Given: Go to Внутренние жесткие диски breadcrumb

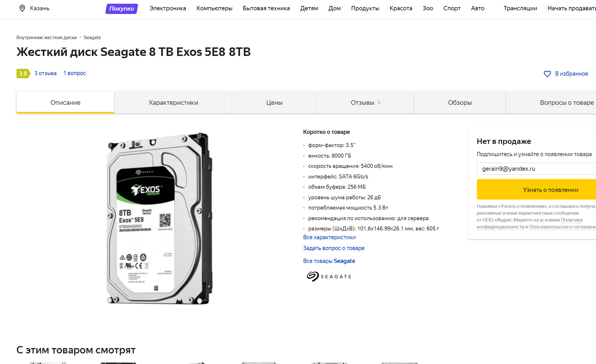Looking at the screenshot, I should 47,37.
